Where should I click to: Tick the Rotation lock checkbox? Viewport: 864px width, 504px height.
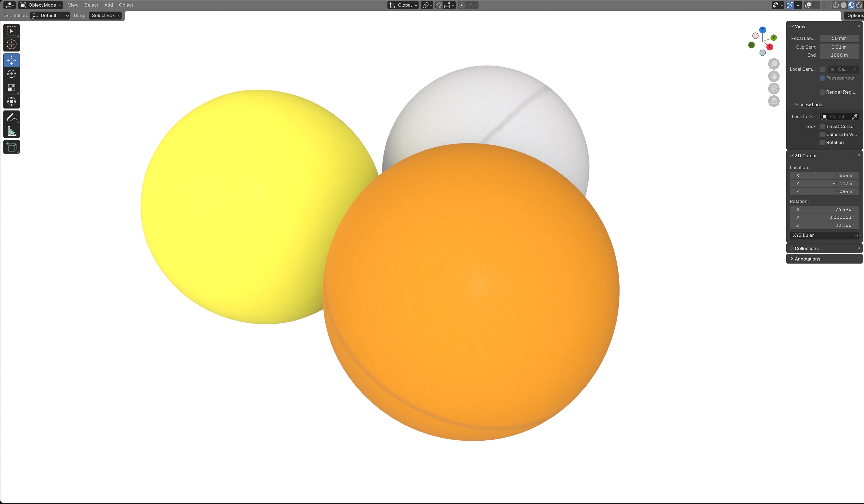pyautogui.click(x=822, y=143)
